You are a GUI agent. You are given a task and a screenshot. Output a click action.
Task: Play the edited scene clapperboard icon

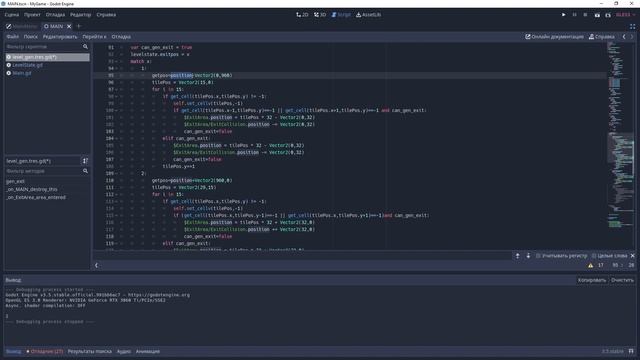point(597,15)
